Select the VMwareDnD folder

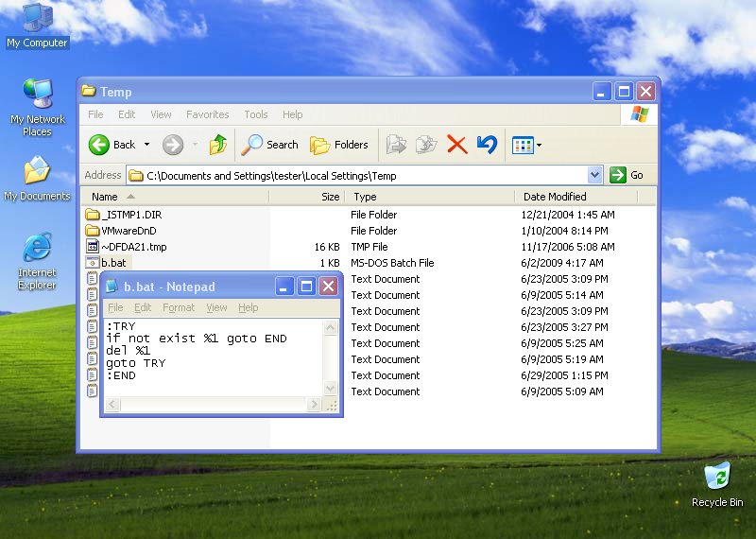click(x=129, y=231)
